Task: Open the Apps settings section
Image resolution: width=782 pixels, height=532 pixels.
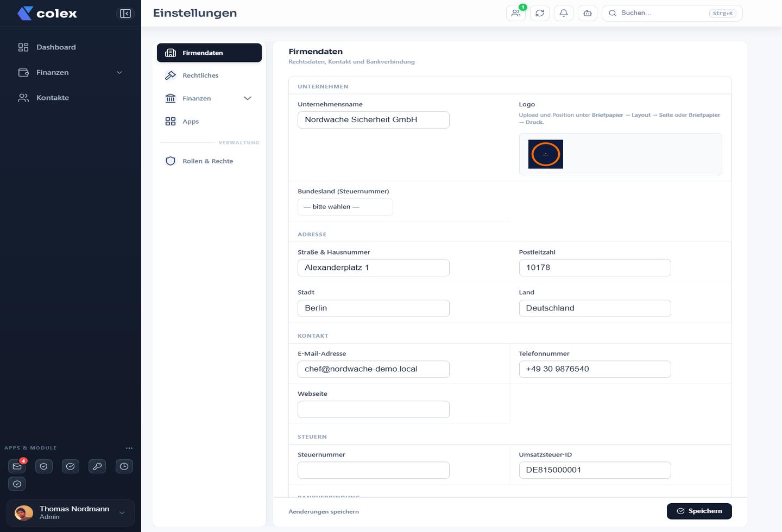Action: pyautogui.click(x=209, y=122)
